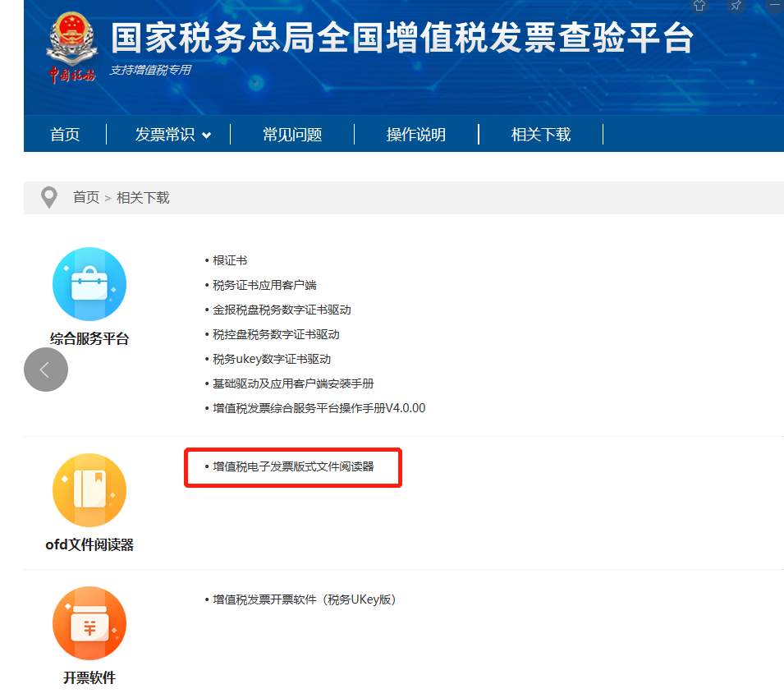
Task: Open 操作说明 in the navigation bar
Action: pyautogui.click(x=416, y=135)
